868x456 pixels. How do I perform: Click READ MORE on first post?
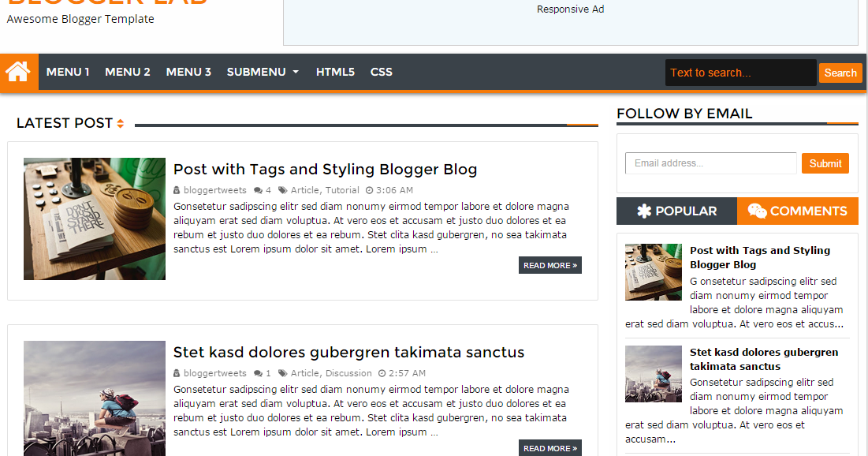point(550,265)
